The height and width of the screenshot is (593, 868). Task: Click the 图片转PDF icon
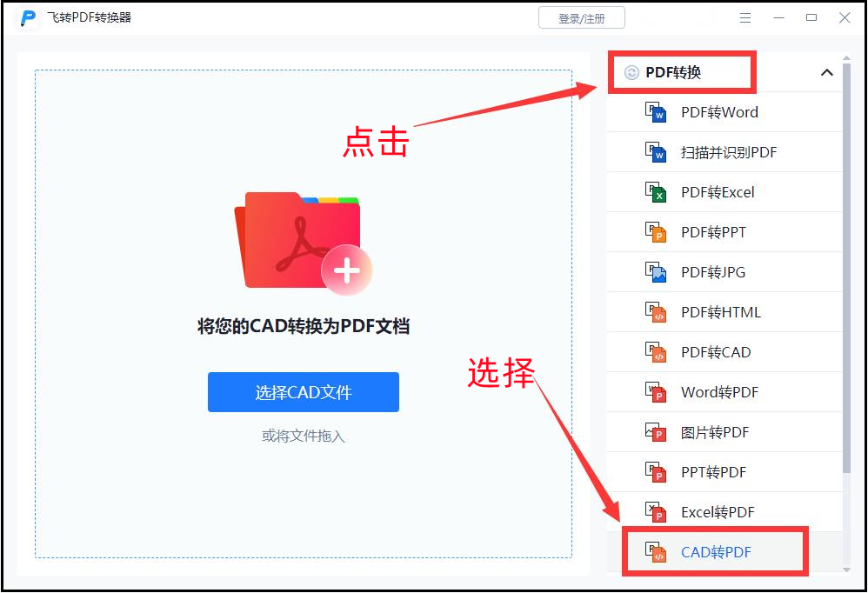tap(656, 432)
